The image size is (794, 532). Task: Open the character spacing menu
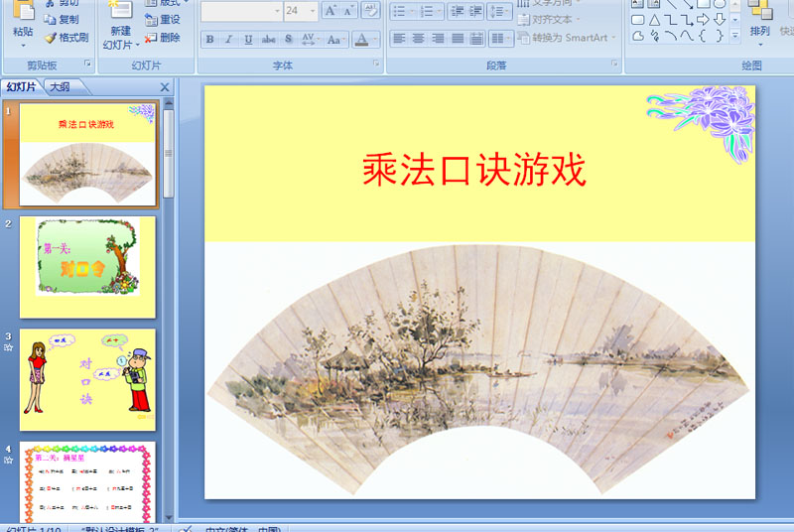pyautogui.click(x=310, y=39)
